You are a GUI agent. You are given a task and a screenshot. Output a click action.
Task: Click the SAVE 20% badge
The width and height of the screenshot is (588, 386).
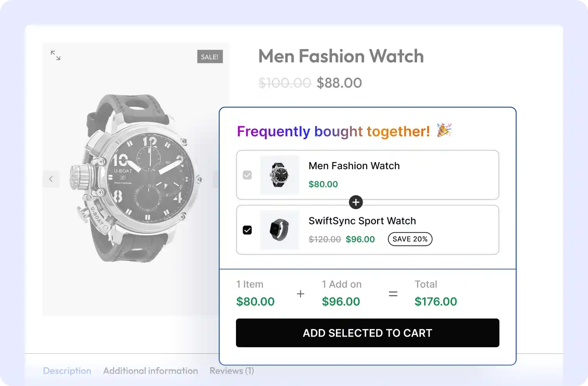(x=410, y=239)
